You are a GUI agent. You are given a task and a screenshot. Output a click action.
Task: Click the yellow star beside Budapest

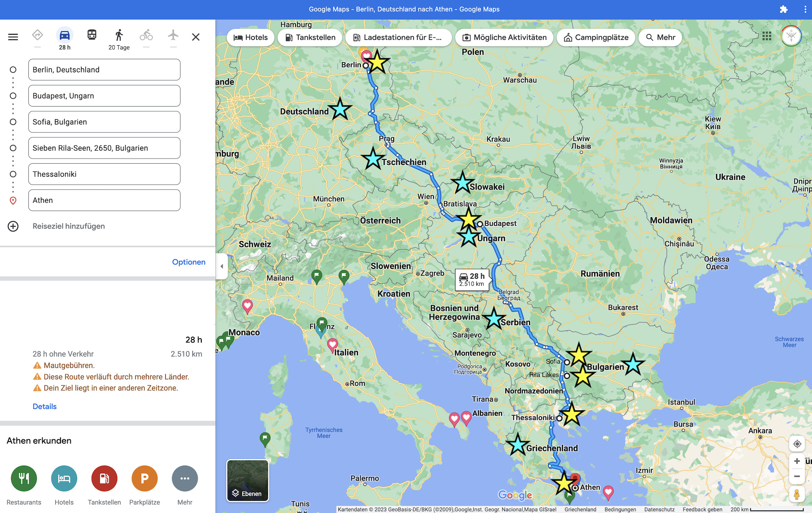click(x=469, y=219)
